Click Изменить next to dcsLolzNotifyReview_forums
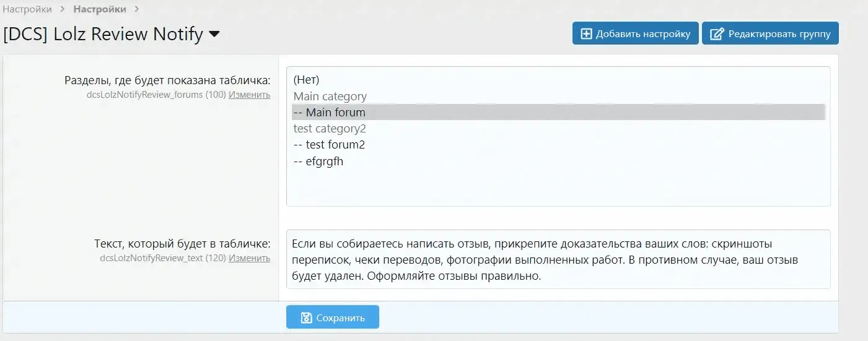The height and width of the screenshot is (341, 868). pos(249,95)
